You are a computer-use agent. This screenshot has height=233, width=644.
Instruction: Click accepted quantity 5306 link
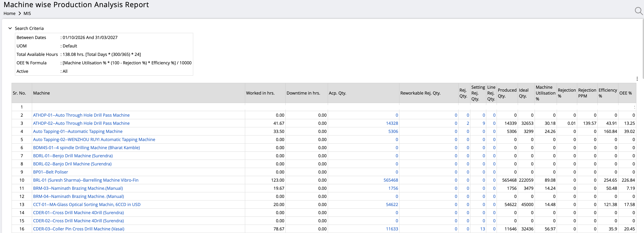click(393, 131)
